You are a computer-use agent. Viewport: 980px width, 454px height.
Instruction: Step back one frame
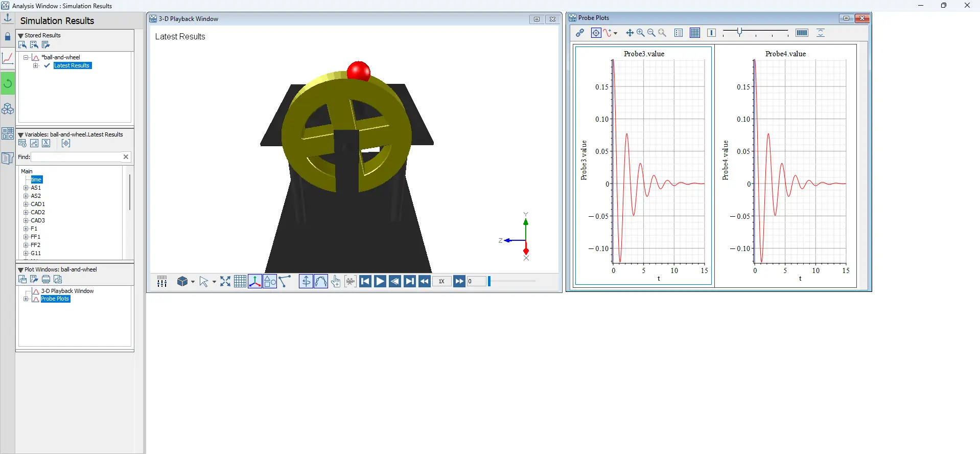click(x=395, y=281)
